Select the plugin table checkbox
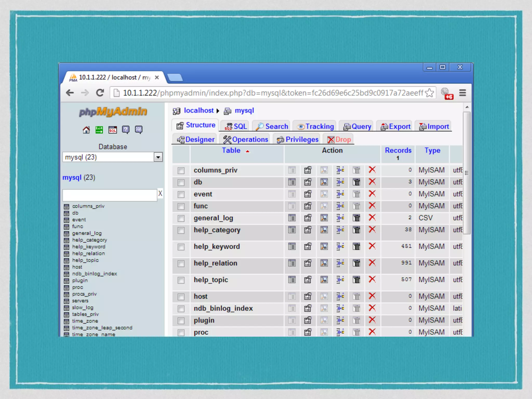 click(181, 321)
